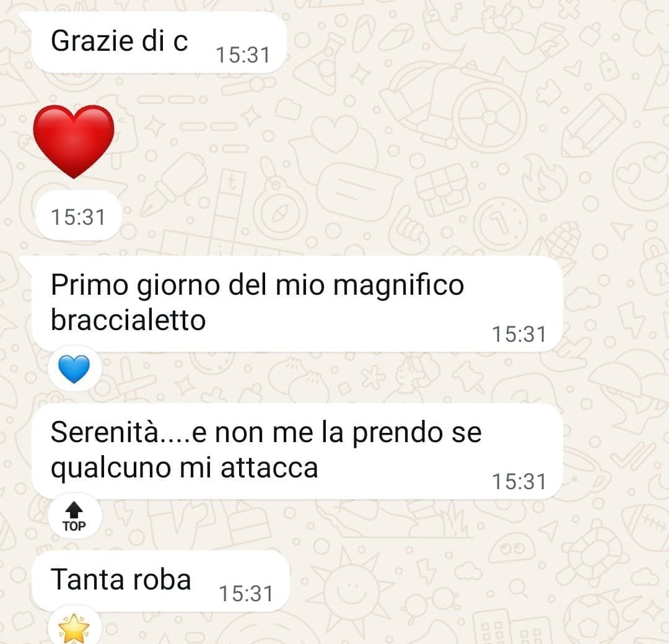Tap the timestamp on 'Tanta roba'
The image size is (669, 644).
(x=246, y=594)
